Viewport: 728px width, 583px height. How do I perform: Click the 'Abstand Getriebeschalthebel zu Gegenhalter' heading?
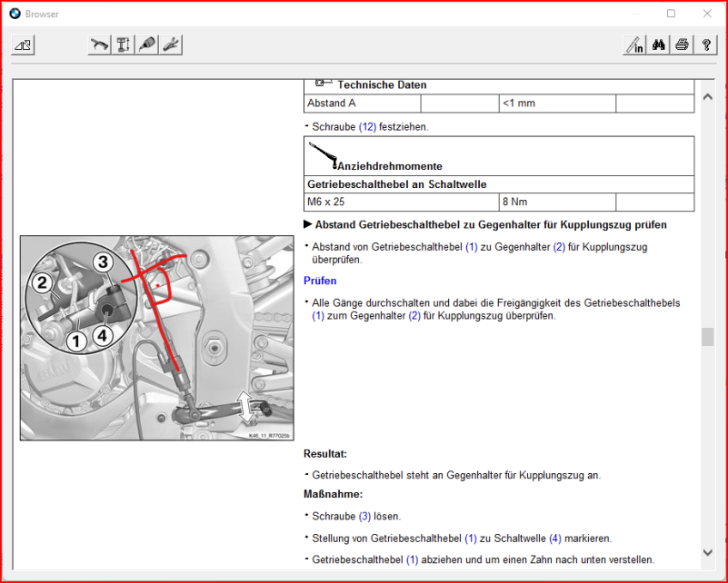pyautogui.click(x=491, y=224)
